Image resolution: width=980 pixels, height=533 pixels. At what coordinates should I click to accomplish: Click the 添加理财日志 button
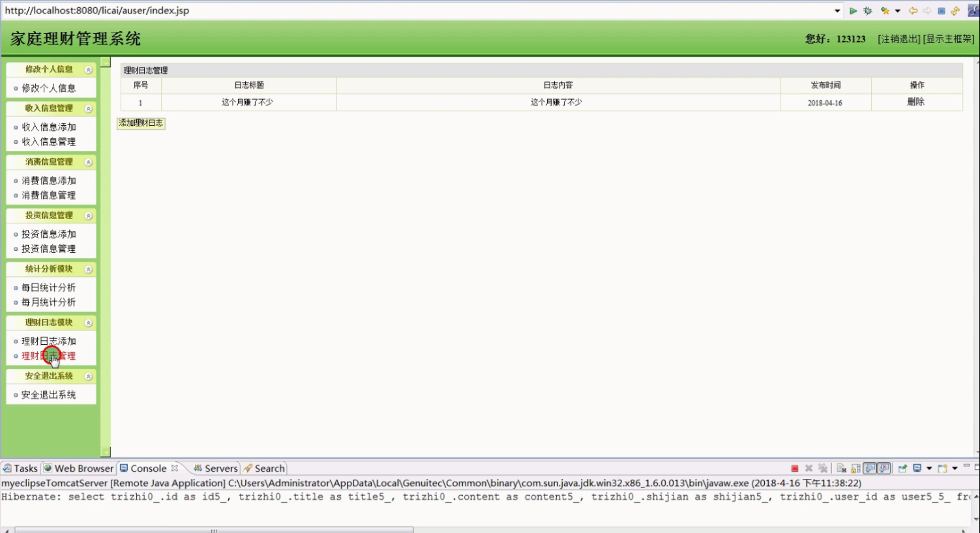pyautogui.click(x=141, y=123)
